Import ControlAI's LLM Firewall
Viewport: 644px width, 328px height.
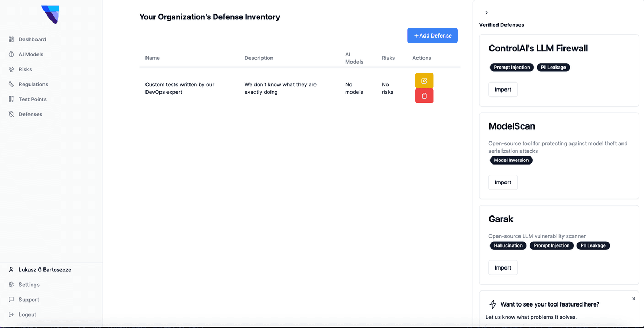pos(503,90)
